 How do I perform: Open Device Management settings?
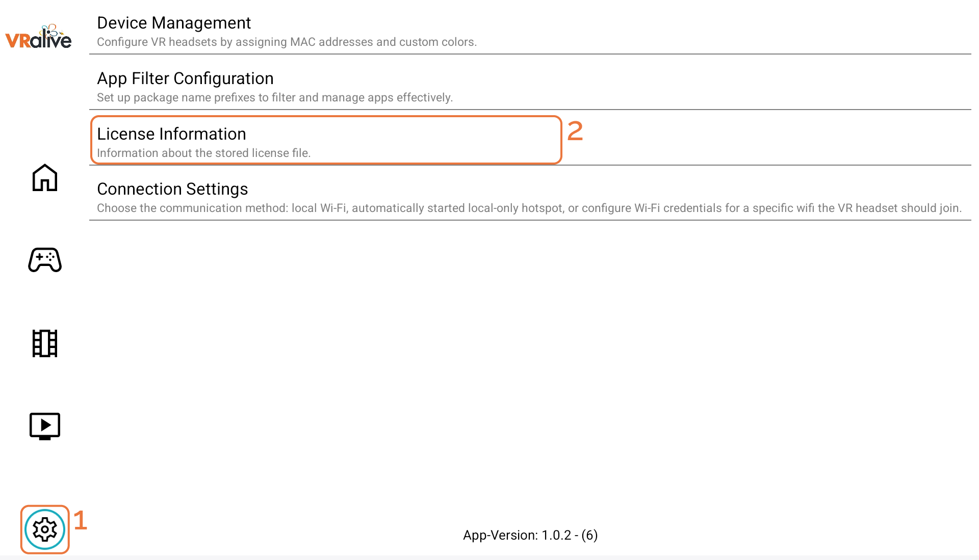click(x=174, y=23)
